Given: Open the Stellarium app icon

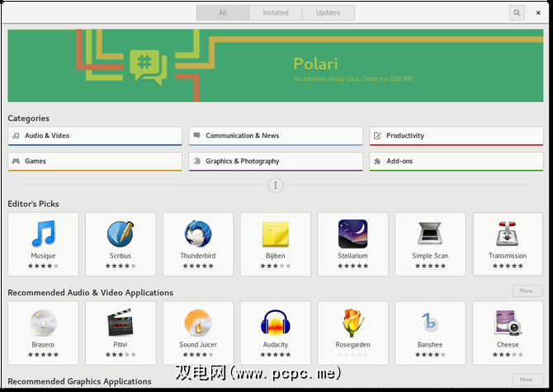Looking at the screenshot, I should tap(352, 234).
